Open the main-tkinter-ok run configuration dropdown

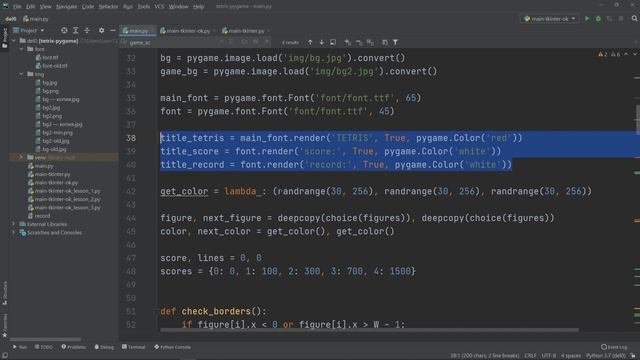(x=550, y=19)
